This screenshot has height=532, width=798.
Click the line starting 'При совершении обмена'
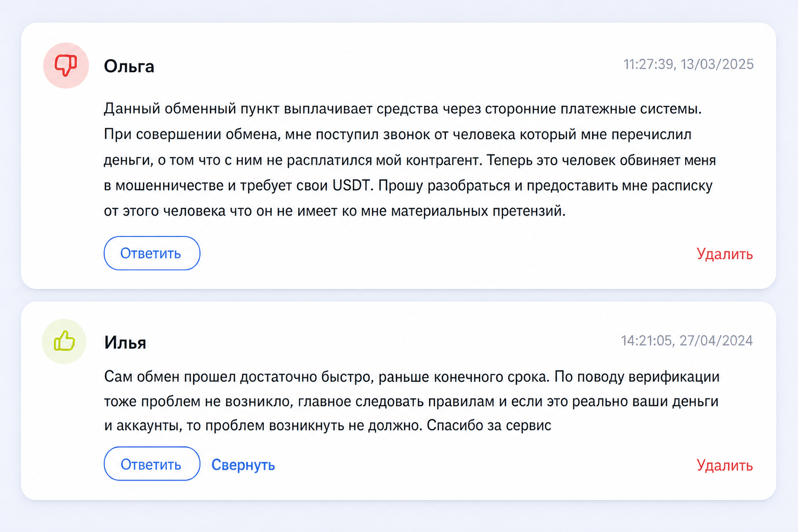(x=397, y=135)
